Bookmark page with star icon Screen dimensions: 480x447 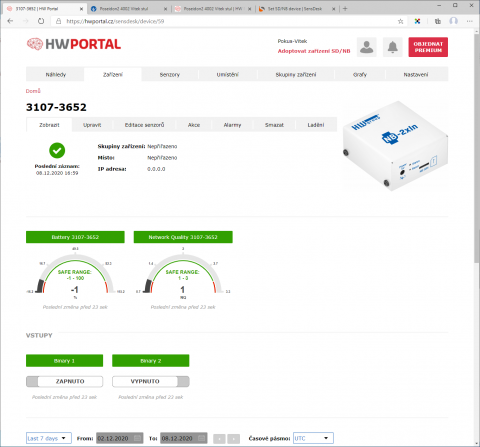coord(400,21)
